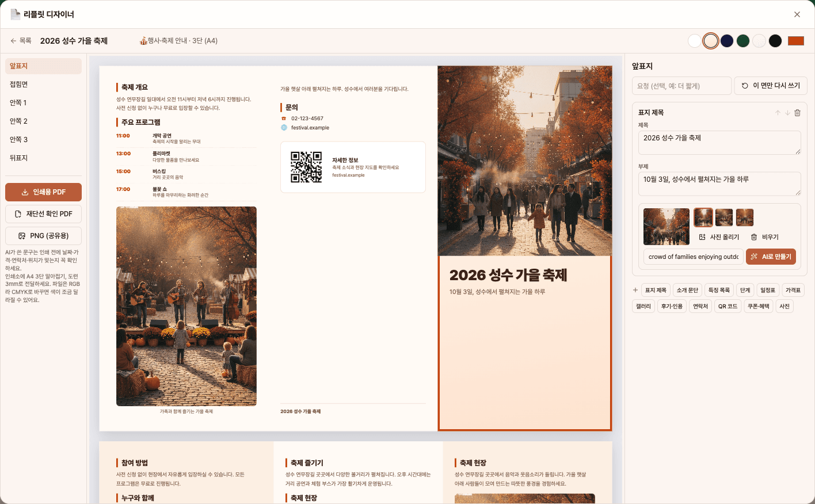Screen dimensions: 815x504
Task: Select the black theme color swatch
Action: (x=775, y=41)
